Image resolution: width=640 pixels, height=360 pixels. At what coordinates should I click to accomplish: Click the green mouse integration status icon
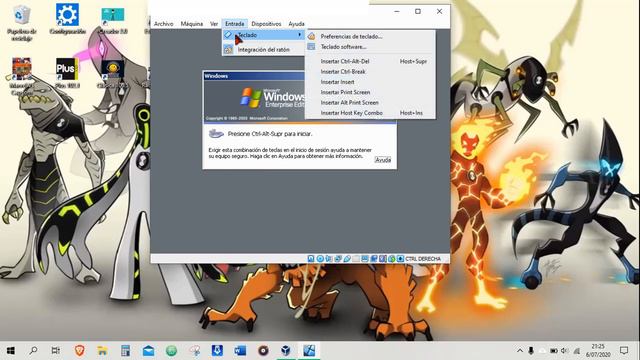pyautogui.click(x=392, y=259)
